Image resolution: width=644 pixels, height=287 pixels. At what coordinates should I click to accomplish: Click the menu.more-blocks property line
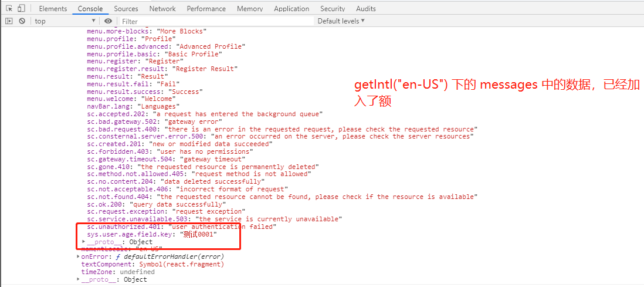coord(147,31)
